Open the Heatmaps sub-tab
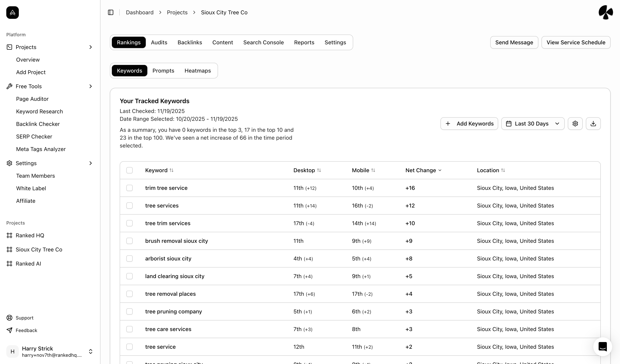This screenshot has width=620, height=364. pos(198,71)
